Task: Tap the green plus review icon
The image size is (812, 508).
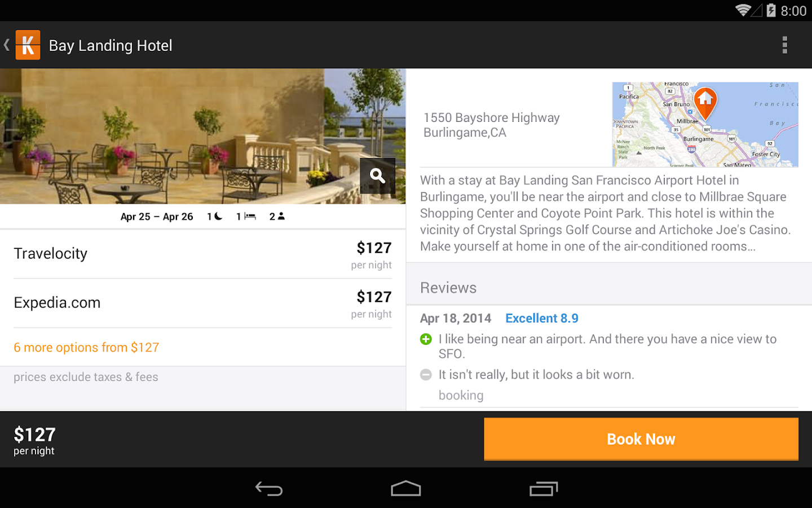Action: tap(426, 339)
